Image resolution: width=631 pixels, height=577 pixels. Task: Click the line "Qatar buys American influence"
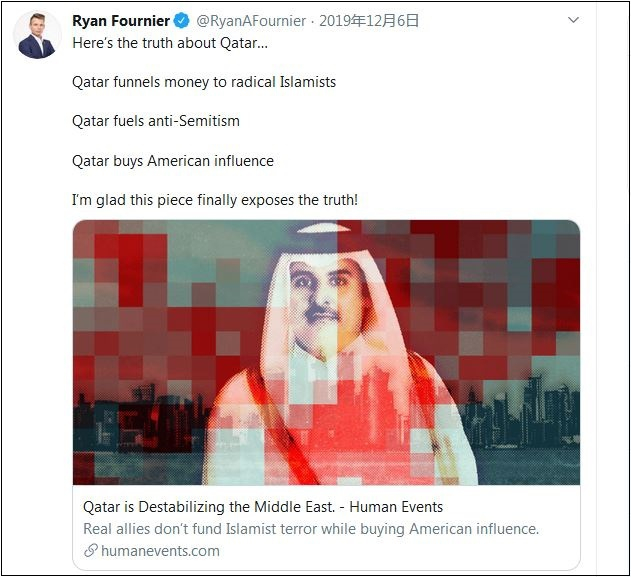pyautogui.click(x=173, y=160)
